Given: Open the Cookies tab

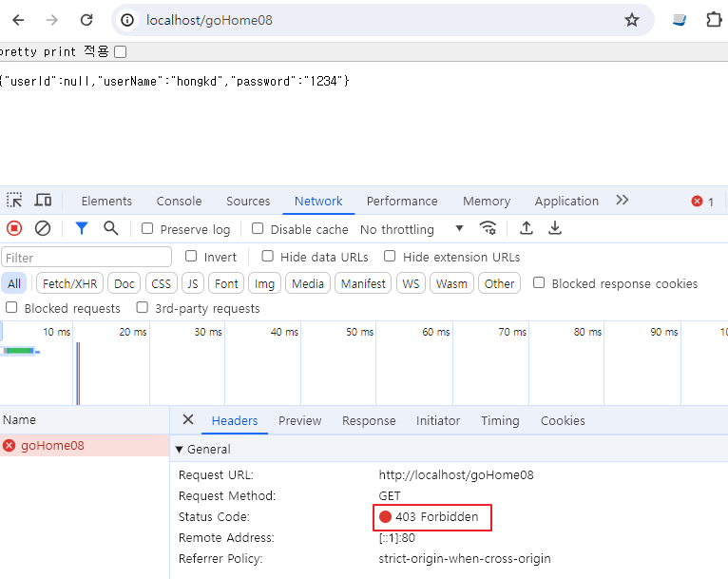Looking at the screenshot, I should tap(563, 420).
